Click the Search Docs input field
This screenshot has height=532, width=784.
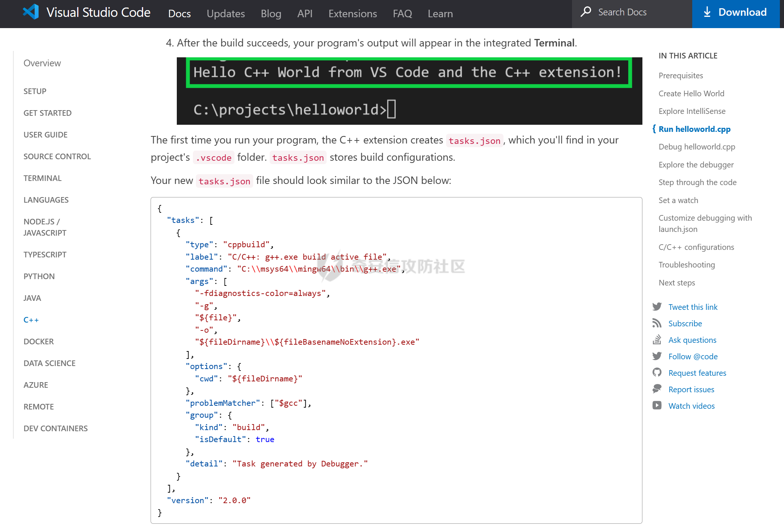[x=632, y=14]
